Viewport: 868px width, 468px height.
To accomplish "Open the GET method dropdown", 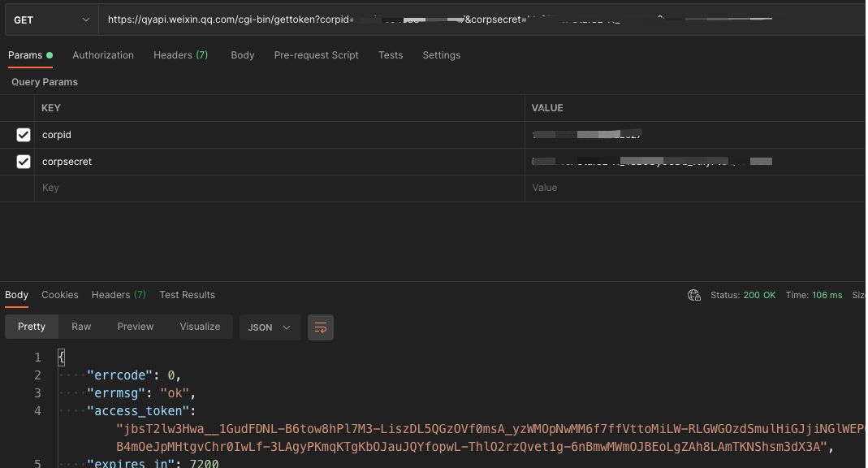I will [x=51, y=20].
